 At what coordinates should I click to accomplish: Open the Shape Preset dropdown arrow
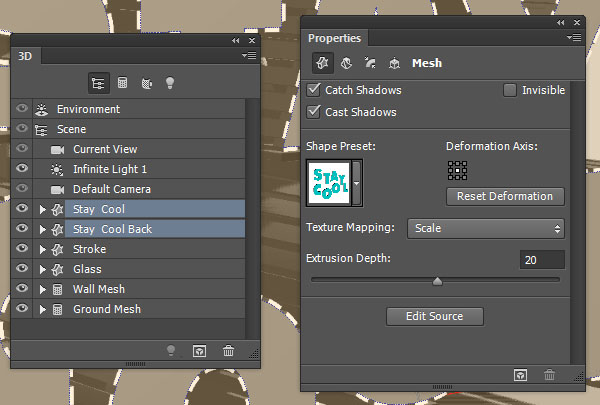356,183
